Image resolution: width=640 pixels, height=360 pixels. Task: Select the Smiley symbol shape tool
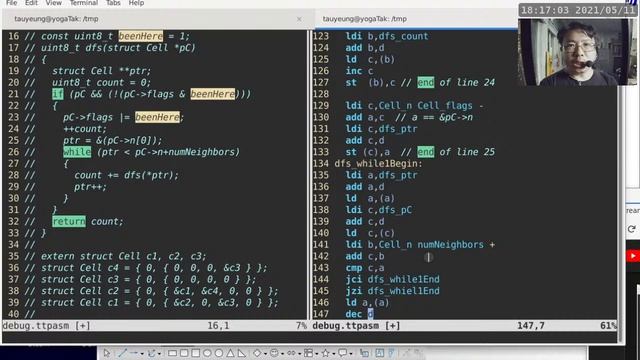274,353
